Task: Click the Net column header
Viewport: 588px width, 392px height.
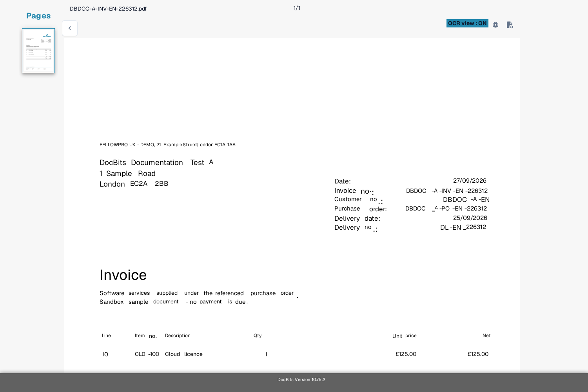Action: coord(486,336)
